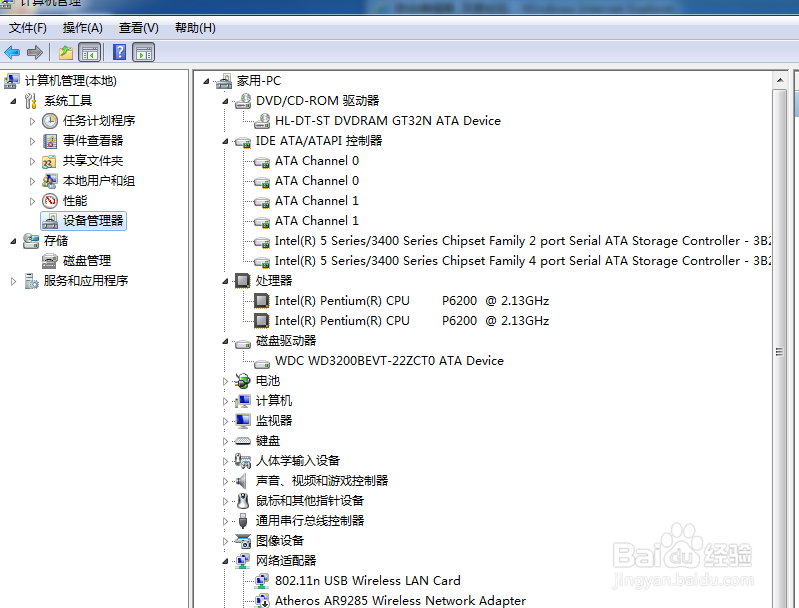Select Intel 2 port Serial ATA Storage Controller
This screenshot has height=608, width=799.
pyautogui.click(x=523, y=241)
